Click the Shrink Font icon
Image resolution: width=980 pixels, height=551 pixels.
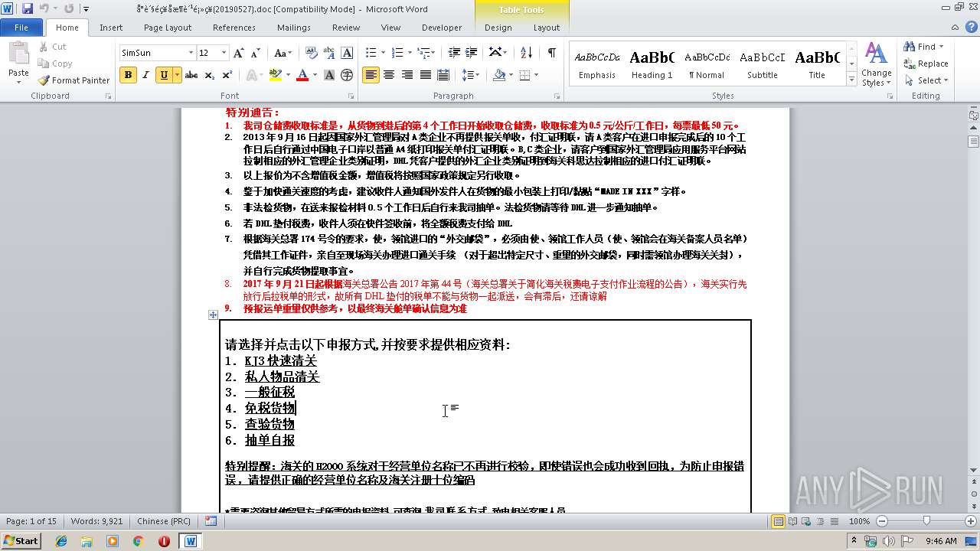[254, 53]
